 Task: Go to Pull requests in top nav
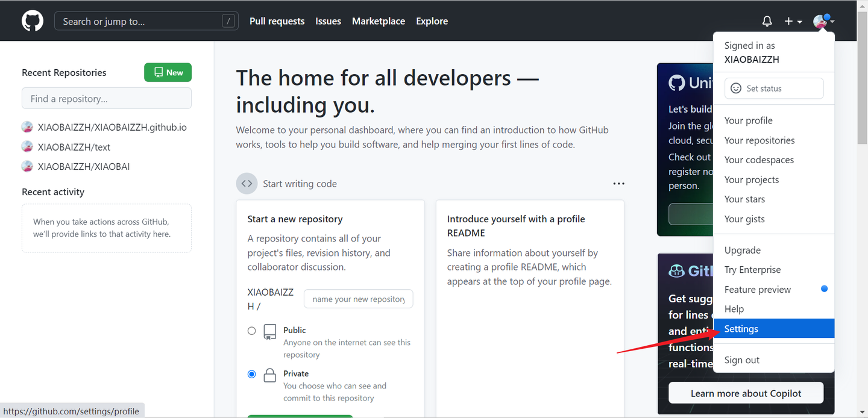coord(277,21)
